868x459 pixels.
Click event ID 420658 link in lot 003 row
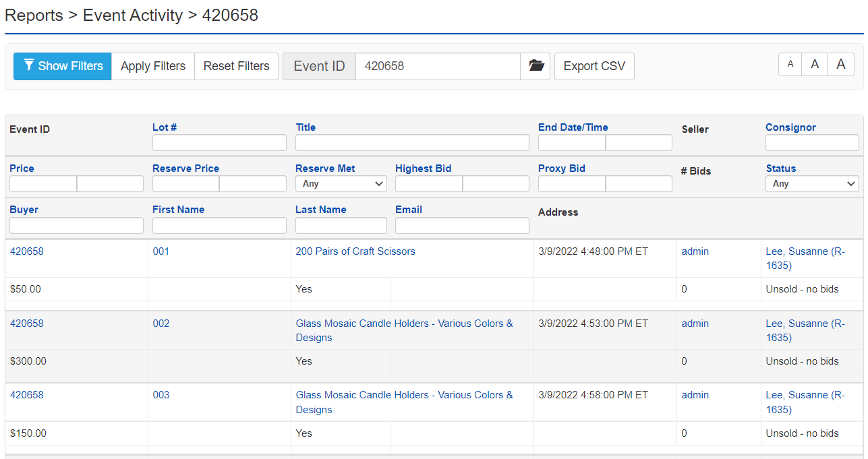click(x=27, y=395)
